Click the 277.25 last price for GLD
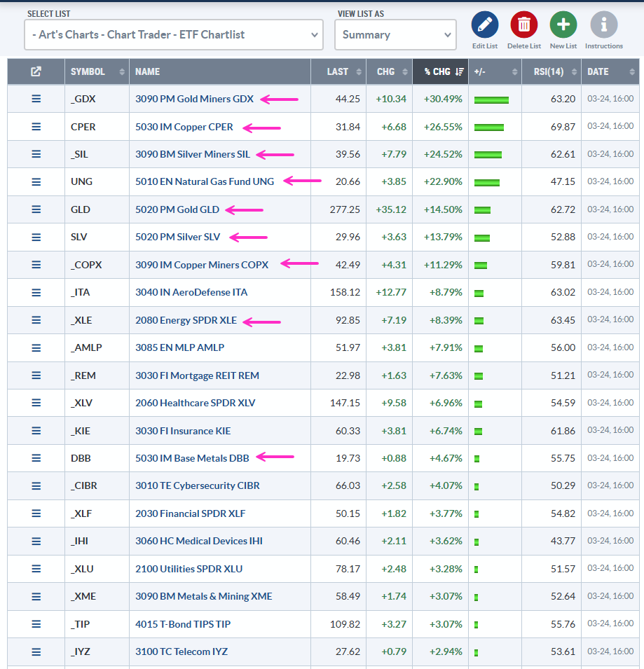 (x=345, y=209)
